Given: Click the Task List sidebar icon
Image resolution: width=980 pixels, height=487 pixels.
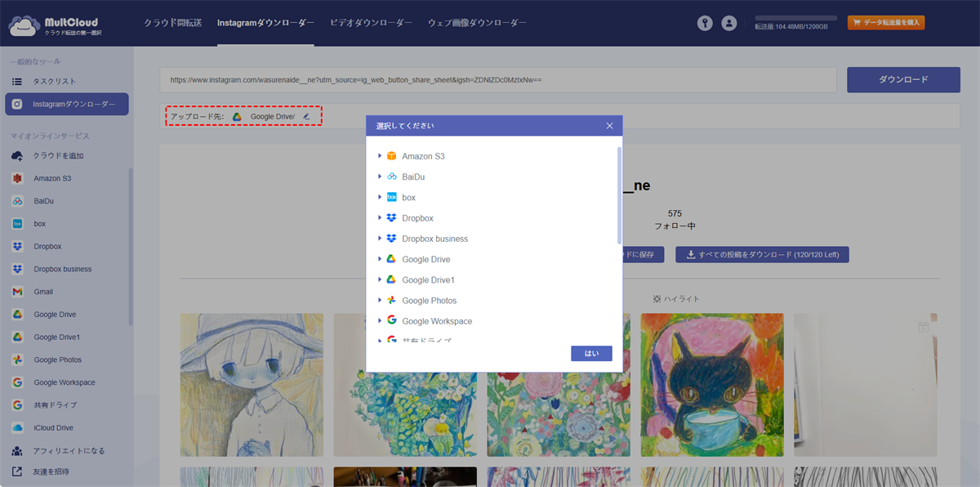Looking at the screenshot, I should (17, 82).
